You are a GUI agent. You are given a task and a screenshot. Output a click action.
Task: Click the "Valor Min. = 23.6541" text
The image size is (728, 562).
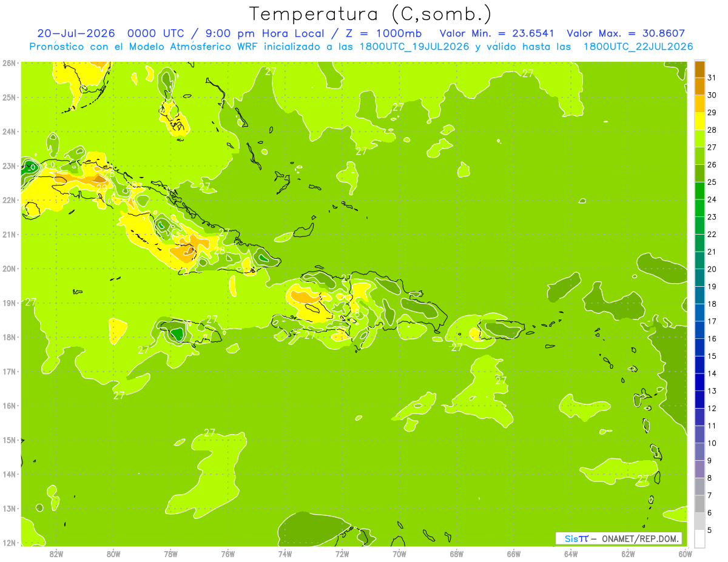click(497, 33)
